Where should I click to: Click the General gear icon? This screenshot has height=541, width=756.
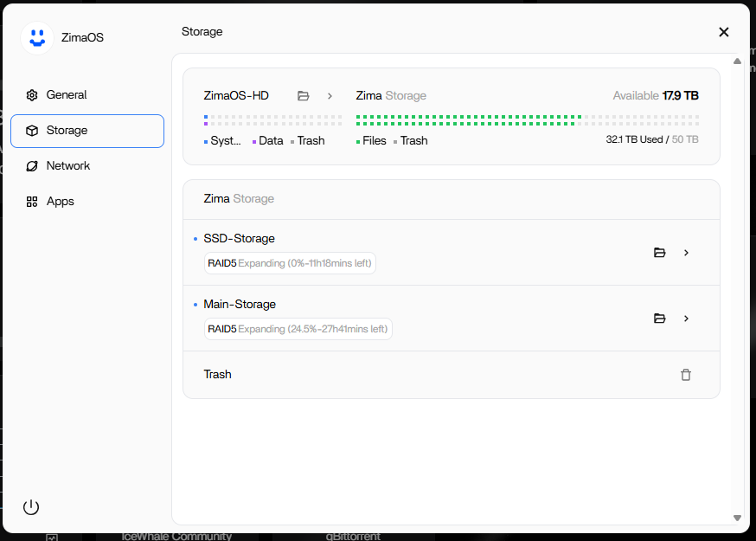pyautogui.click(x=32, y=95)
